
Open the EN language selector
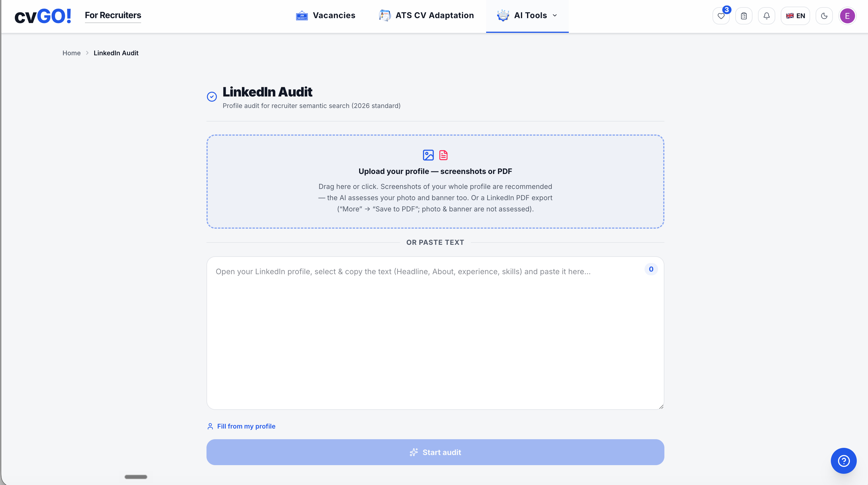click(x=795, y=16)
